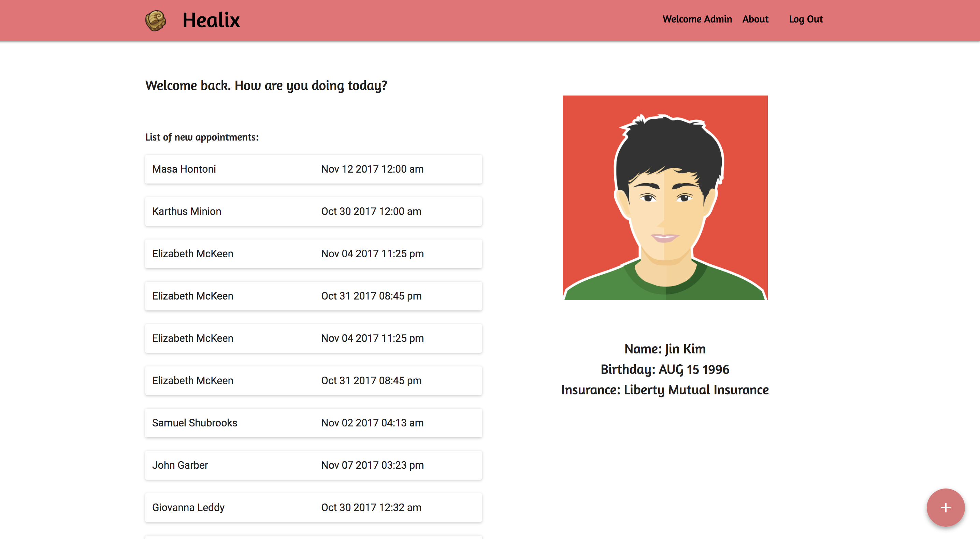
Task: Click the Name: Jin Kim text
Action: pyautogui.click(x=665, y=348)
